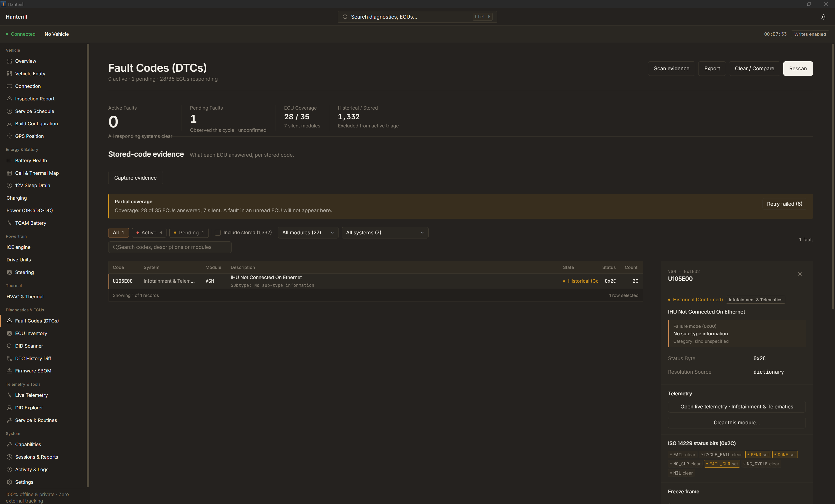
Task: Click the Scan evidence button
Action: tap(671, 68)
